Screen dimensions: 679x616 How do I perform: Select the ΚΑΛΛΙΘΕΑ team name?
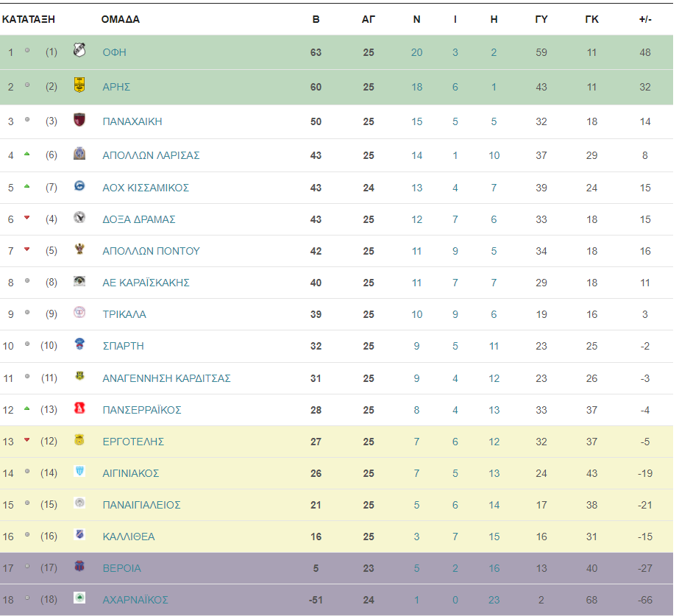(x=129, y=537)
